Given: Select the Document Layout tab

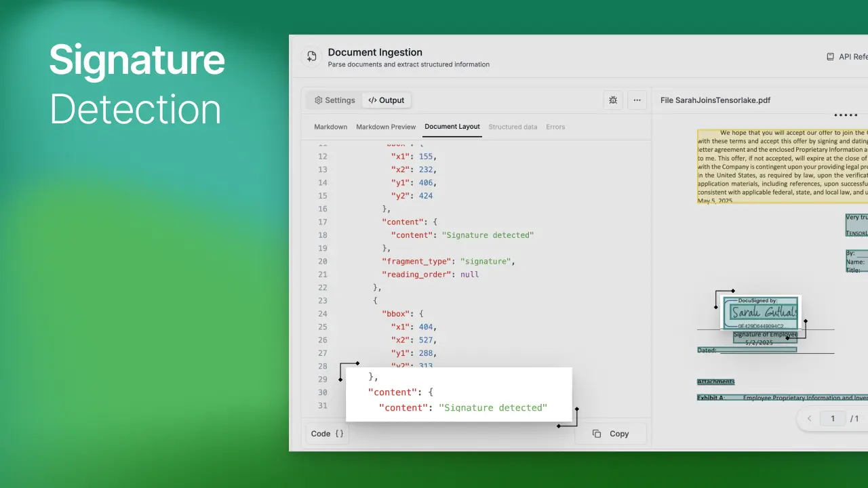Looking at the screenshot, I should pos(452,127).
